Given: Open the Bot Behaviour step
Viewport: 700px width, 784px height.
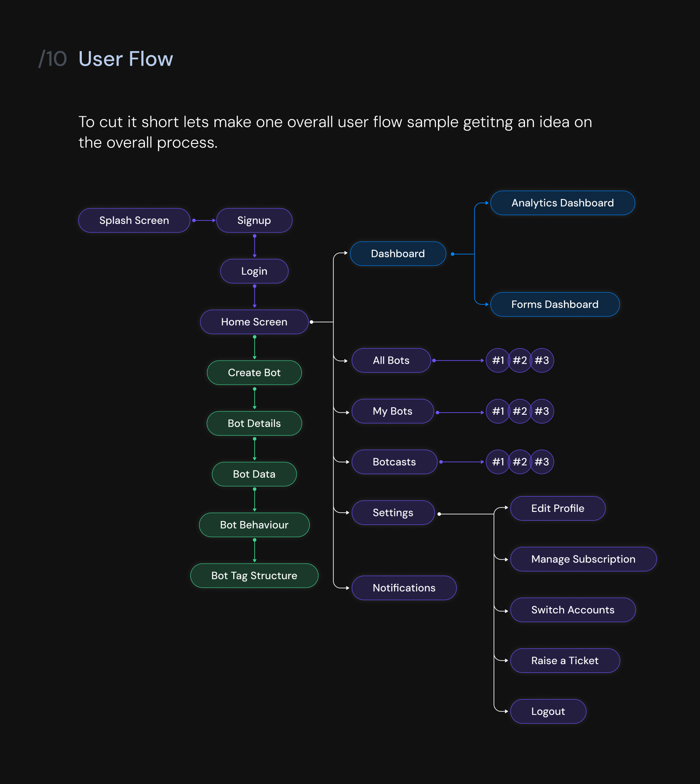Looking at the screenshot, I should coord(254,525).
